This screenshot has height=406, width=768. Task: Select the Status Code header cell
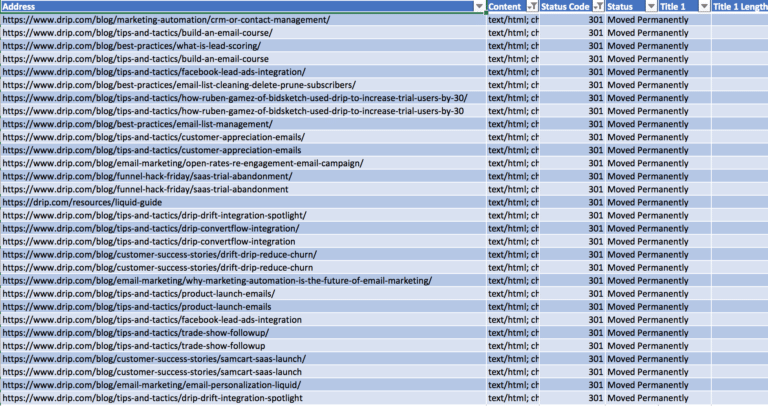click(x=573, y=7)
